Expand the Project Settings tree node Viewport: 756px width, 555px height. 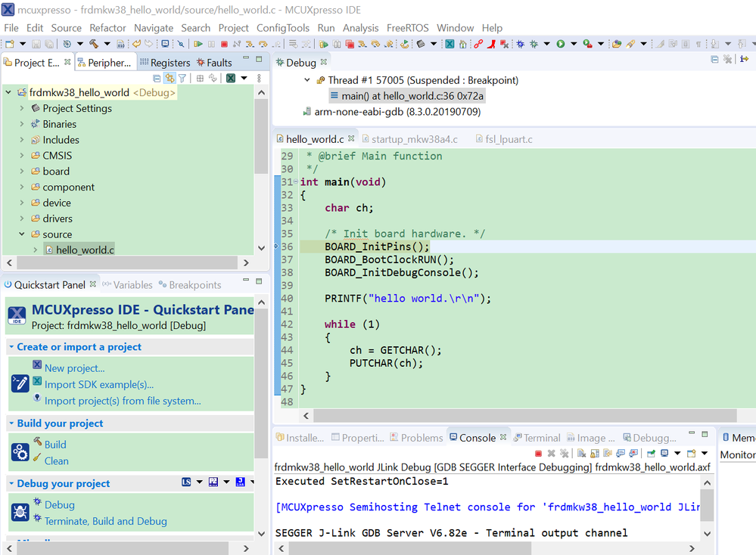click(x=22, y=108)
